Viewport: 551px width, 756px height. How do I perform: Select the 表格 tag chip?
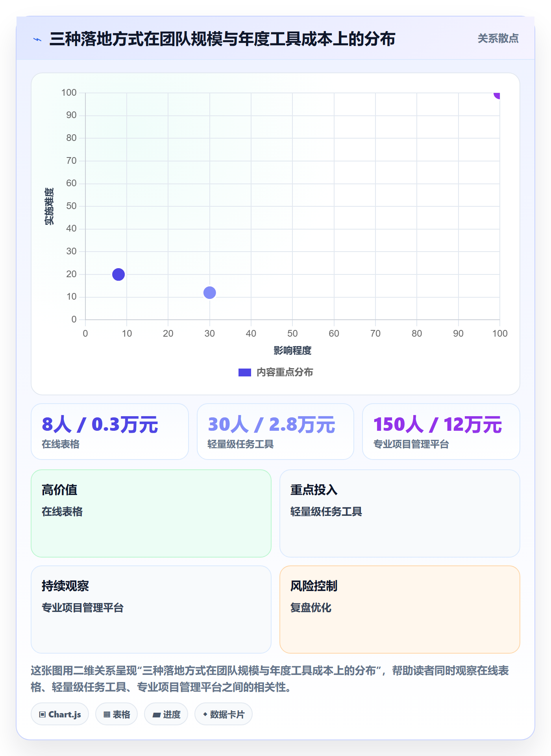point(116,714)
